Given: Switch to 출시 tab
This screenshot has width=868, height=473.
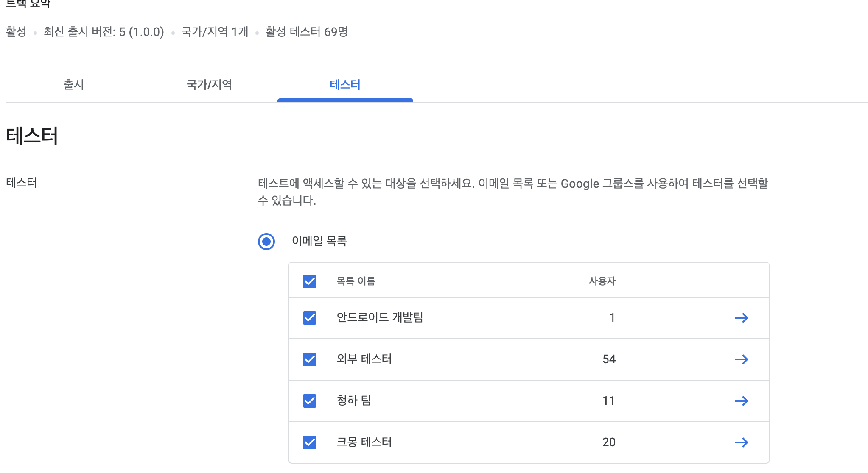Looking at the screenshot, I should coord(73,85).
